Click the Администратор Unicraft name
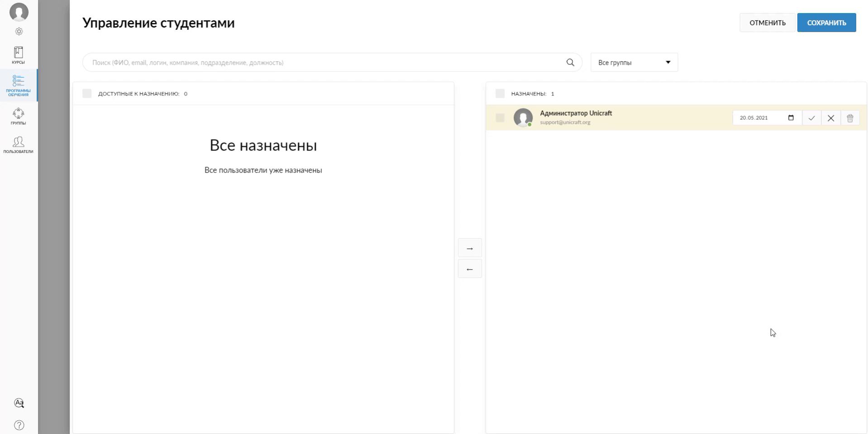This screenshot has height=434, width=868. pyautogui.click(x=576, y=113)
